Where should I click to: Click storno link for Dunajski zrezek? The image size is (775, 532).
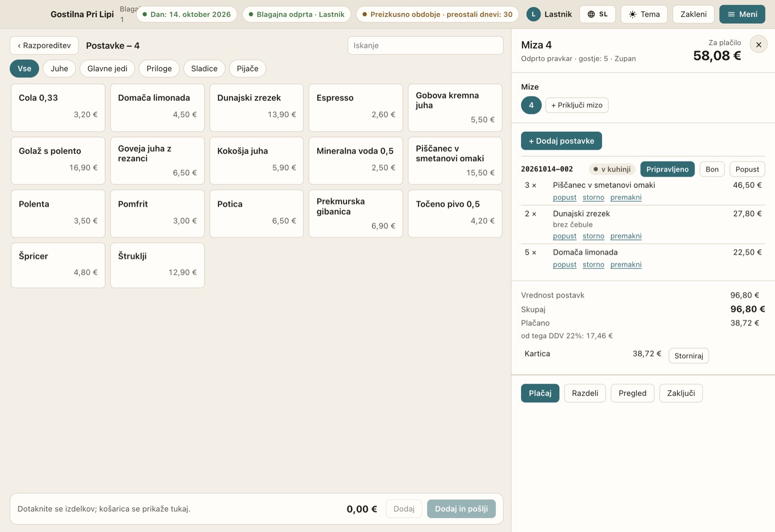pos(593,236)
